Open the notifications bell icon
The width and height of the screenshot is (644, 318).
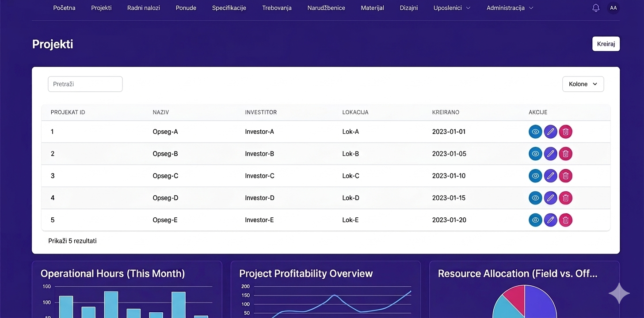(x=596, y=8)
